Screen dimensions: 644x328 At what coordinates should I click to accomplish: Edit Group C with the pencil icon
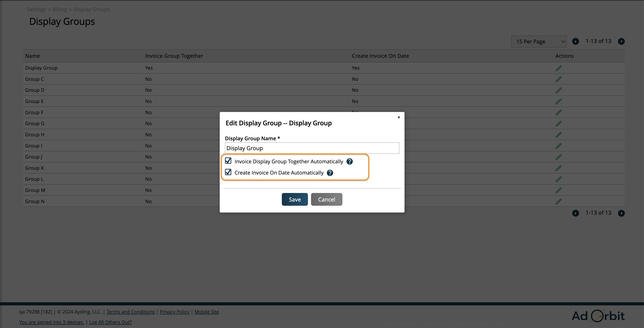[x=559, y=79]
